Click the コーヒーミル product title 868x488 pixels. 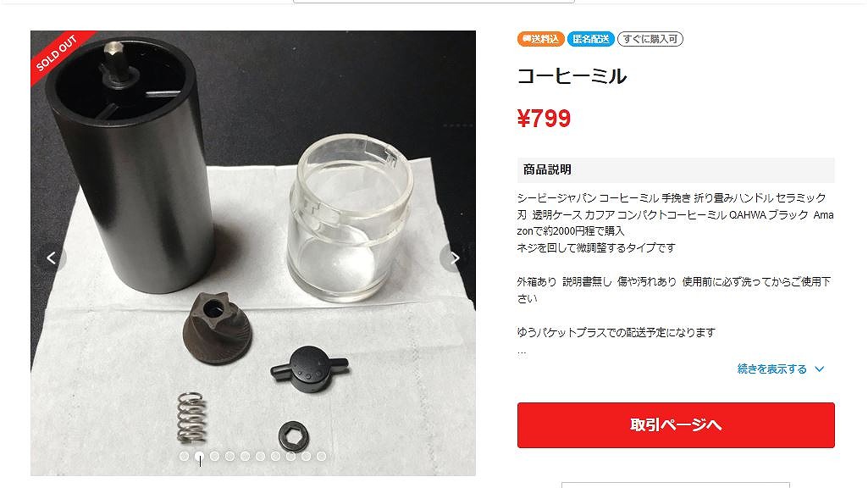coord(572,76)
